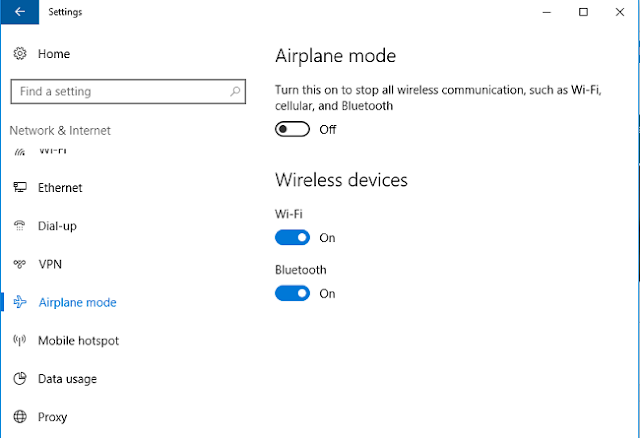Open the Data usage section
Screen dimensions: 640x438
tap(67, 379)
